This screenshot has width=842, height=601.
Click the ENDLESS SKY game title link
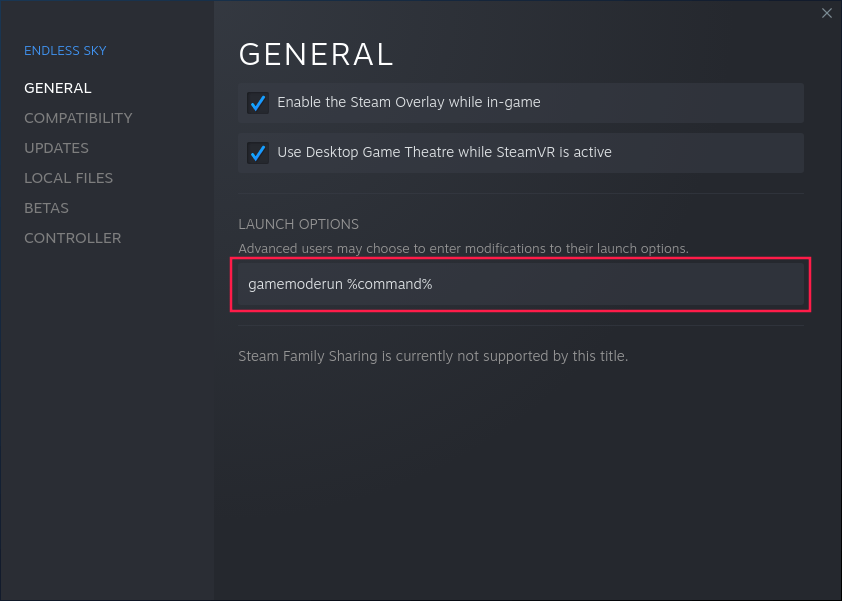point(65,50)
